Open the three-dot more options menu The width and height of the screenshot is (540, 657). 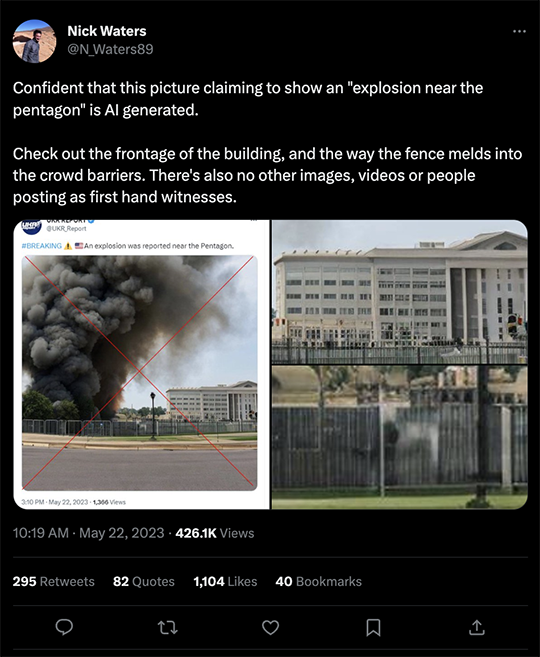(519, 31)
